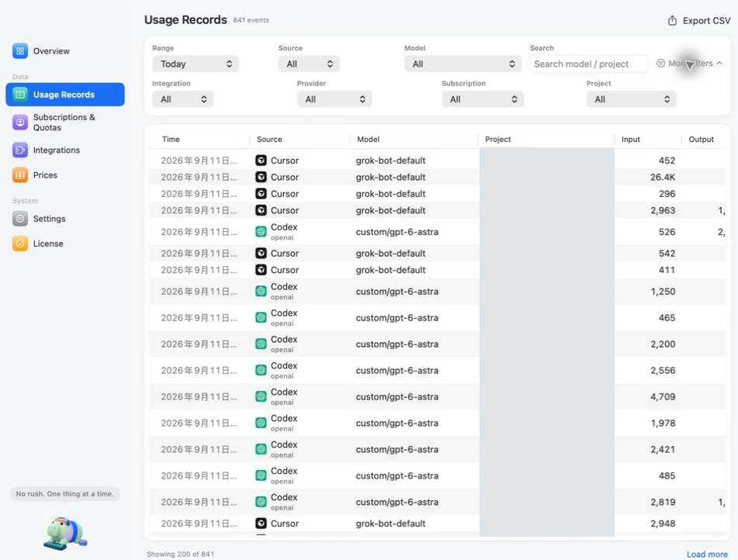This screenshot has height=560, width=738.
Task: Click the Usage Records sidebar icon
Action: (19, 95)
